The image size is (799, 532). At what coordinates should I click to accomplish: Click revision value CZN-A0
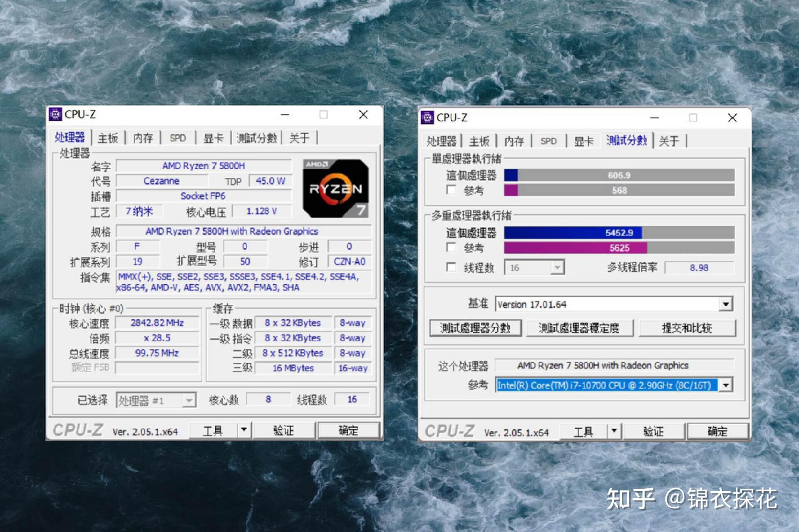coord(350,262)
